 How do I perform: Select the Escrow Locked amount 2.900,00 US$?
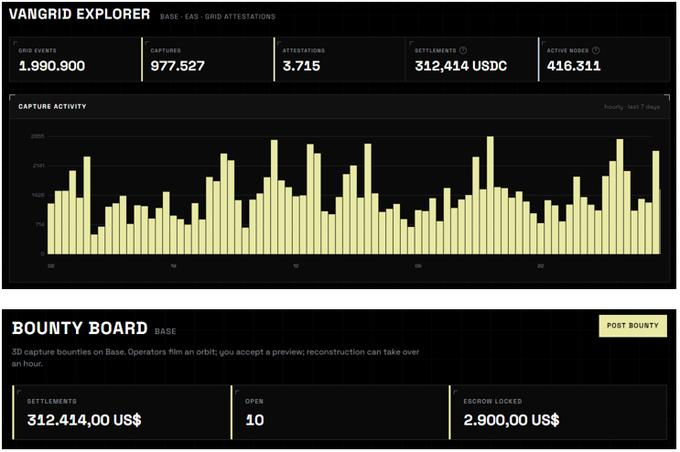pyautogui.click(x=511, y=420)
